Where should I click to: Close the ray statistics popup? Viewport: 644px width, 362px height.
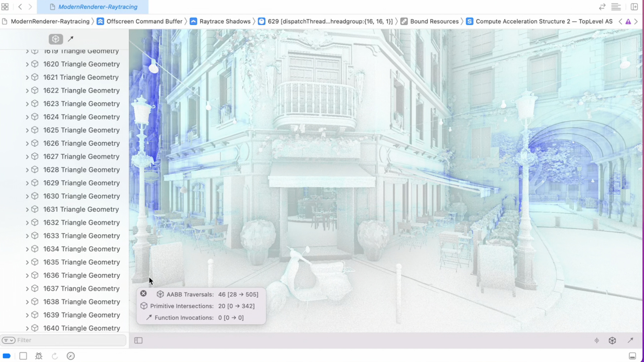pyautogui.click(x=143, y=293)
